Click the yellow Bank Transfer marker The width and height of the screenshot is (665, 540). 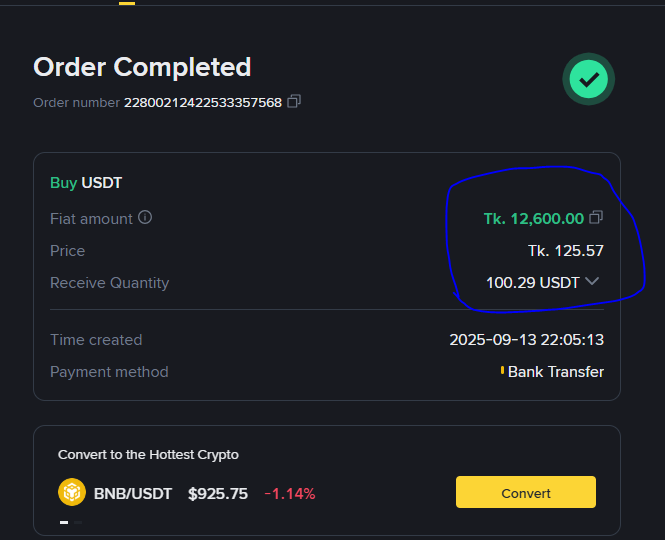point(502,371)
